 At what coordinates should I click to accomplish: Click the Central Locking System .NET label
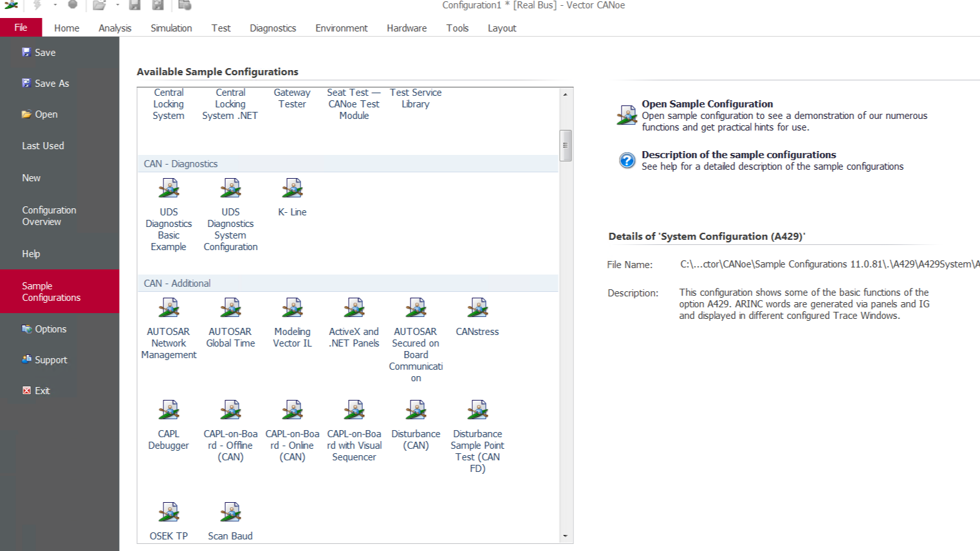tap(230, 104)
